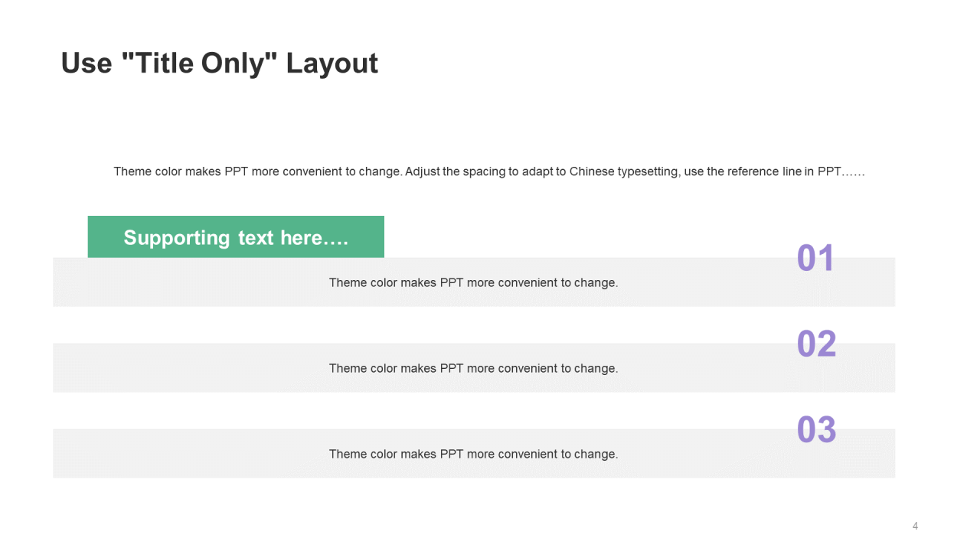Click the word "Use" in the slide title
Image resolution: width=980 pixels, height=551 pixels.
[87, 63]
